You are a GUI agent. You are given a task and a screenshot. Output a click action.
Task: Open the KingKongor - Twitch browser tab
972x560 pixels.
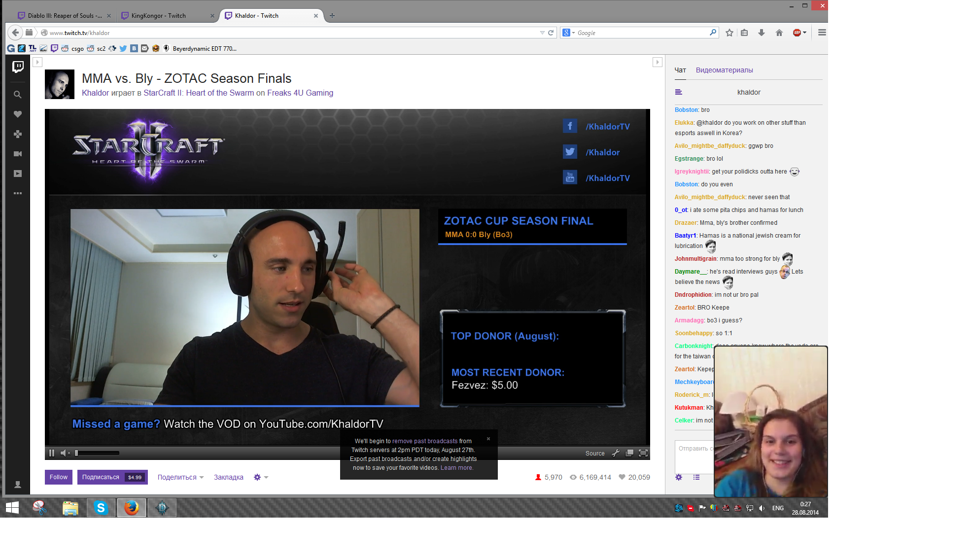point(158,16)
